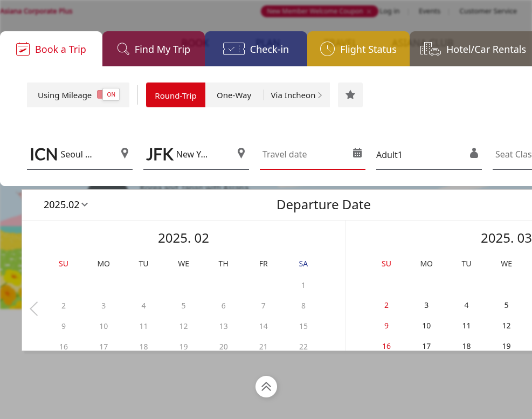Click Asiana Corporate Plus link

click(36, 11)
